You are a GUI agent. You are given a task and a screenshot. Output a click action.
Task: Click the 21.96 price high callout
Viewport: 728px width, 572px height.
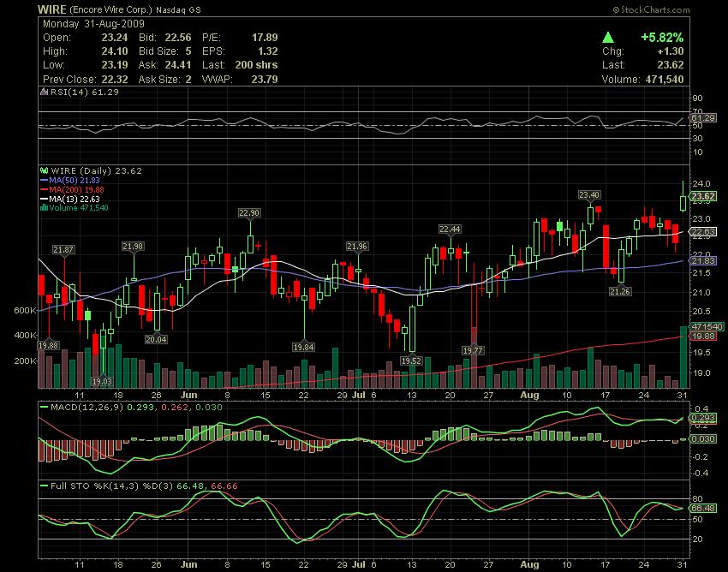click(356, 246)
